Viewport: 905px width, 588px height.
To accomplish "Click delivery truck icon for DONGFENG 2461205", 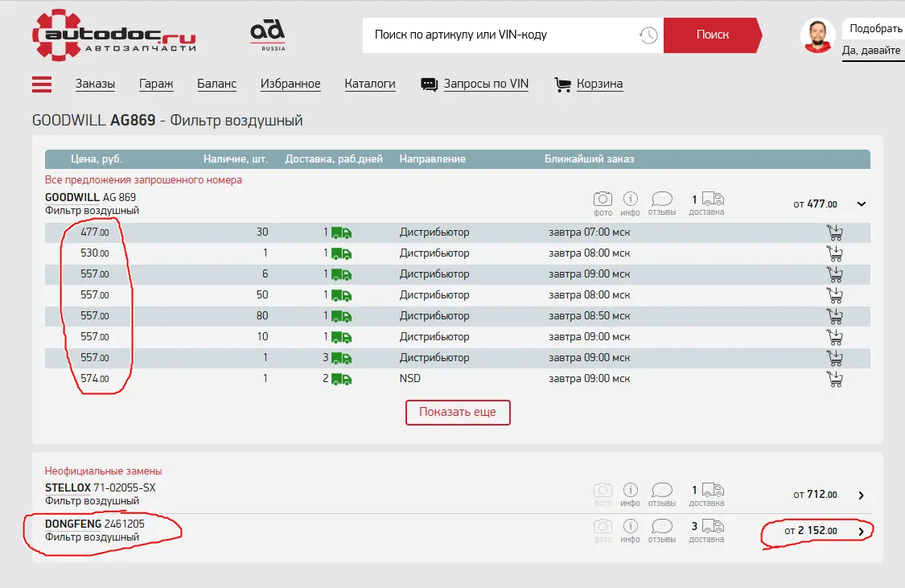I will [713, 526].
